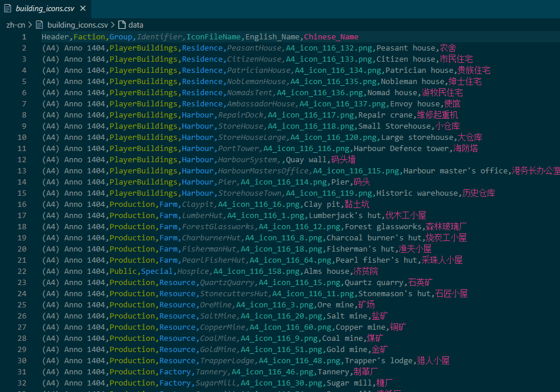Viewport: 560px width, 392px height.
Task: Close the building_icons.csv tab
Action: tap(83, 8)
